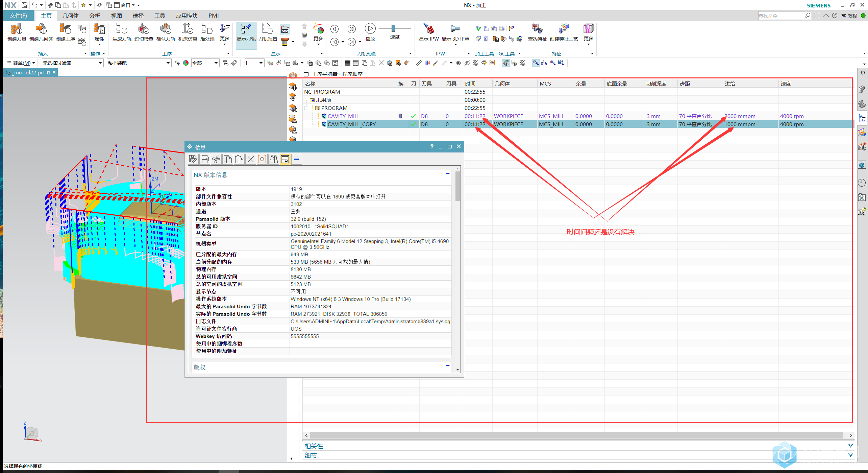The width and height of the screenshot is (868, 473).
Task: Collapse the NX 版本信息 section
Action: pos(447,174)
